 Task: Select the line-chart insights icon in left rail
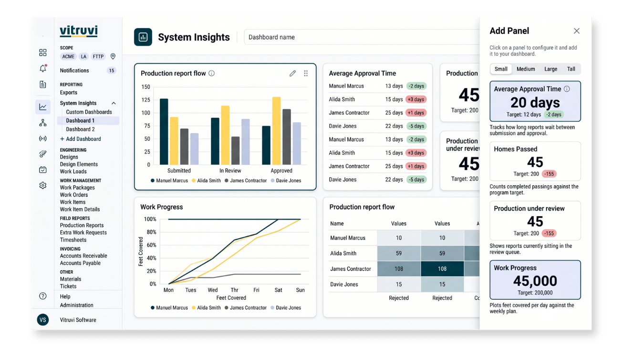click(43, 107)
